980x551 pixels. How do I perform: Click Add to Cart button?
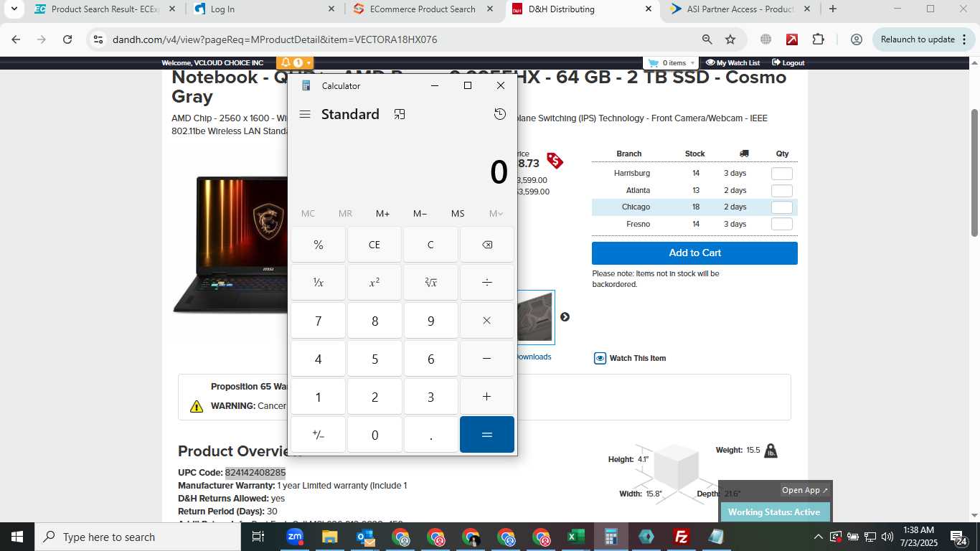tap(694, 253)
